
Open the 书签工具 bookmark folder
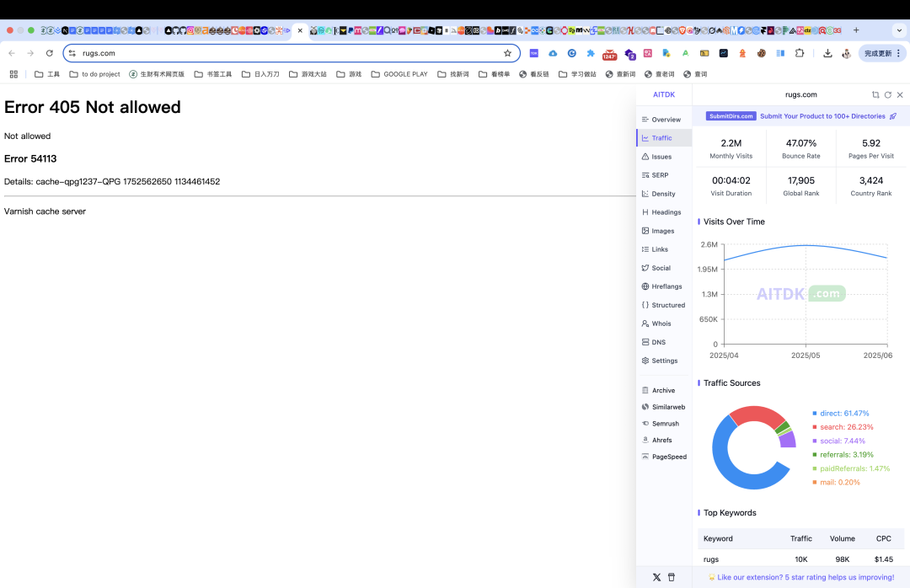pyautogui.click(x=213, y=74)
